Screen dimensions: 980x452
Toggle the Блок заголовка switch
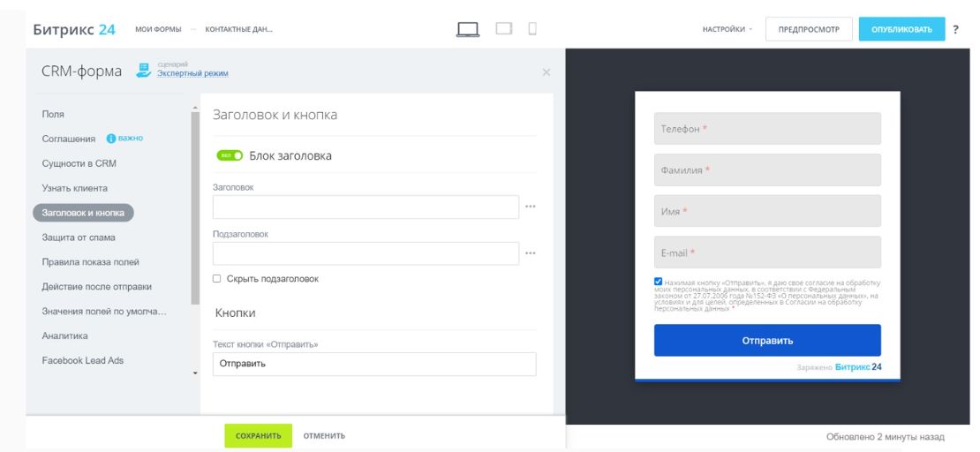(230, 155)
